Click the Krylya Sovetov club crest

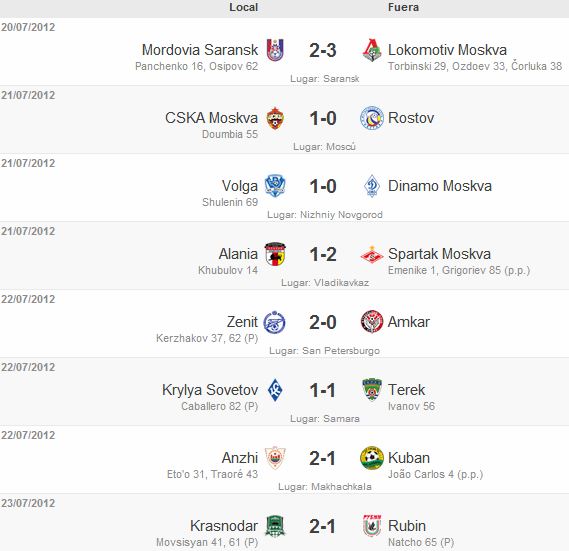click(x=275, y=390)
